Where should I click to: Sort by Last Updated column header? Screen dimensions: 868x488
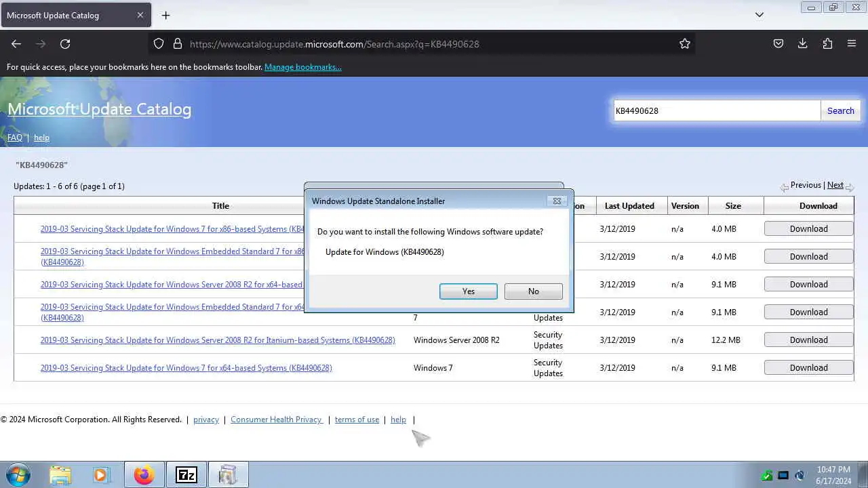[629, 206]
